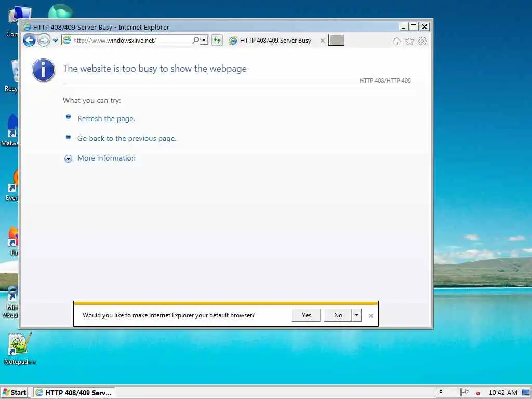The image size is (532, 399).
Task: Click the clock showing 10:42 AM
Action: [x=503, y=393]
